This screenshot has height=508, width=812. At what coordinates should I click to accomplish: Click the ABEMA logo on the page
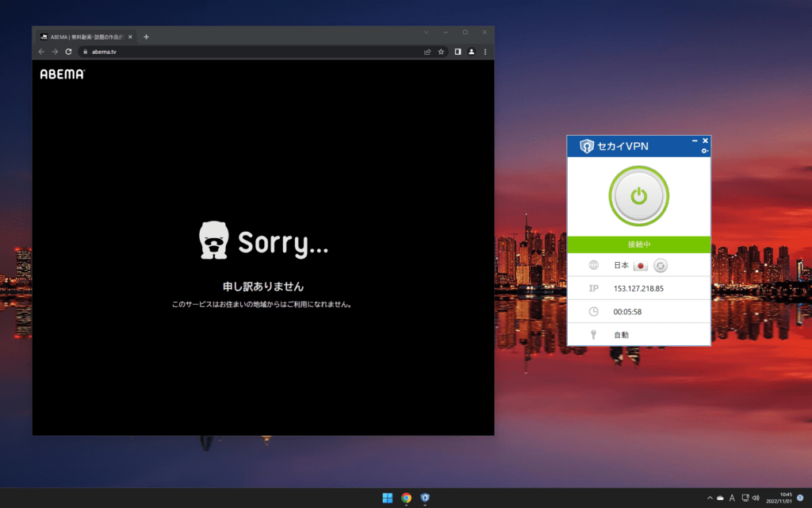pos(62,74)
